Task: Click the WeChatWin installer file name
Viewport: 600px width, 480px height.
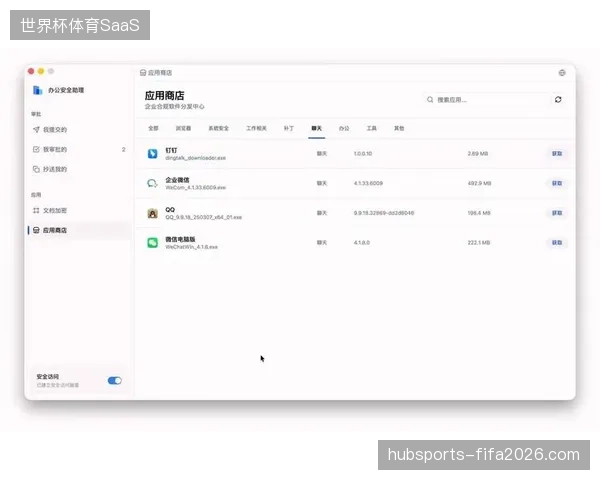Action: pyautogui.click(x=191, y=247)
